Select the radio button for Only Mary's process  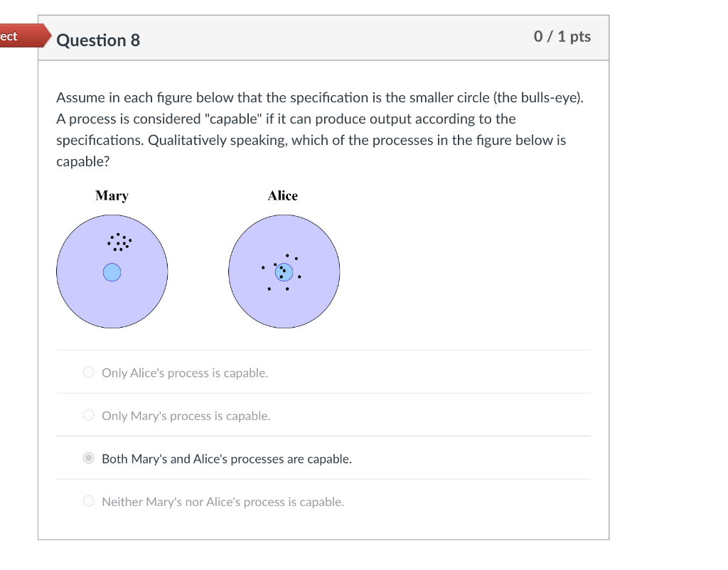pos(88,414)
